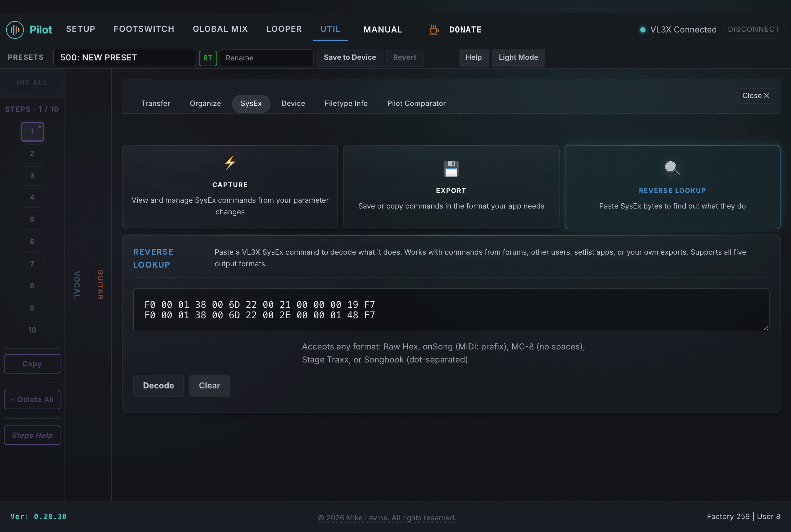Open the LOOPER section
This screenshot has height=532, width=791.
click(x=284, y=29)
